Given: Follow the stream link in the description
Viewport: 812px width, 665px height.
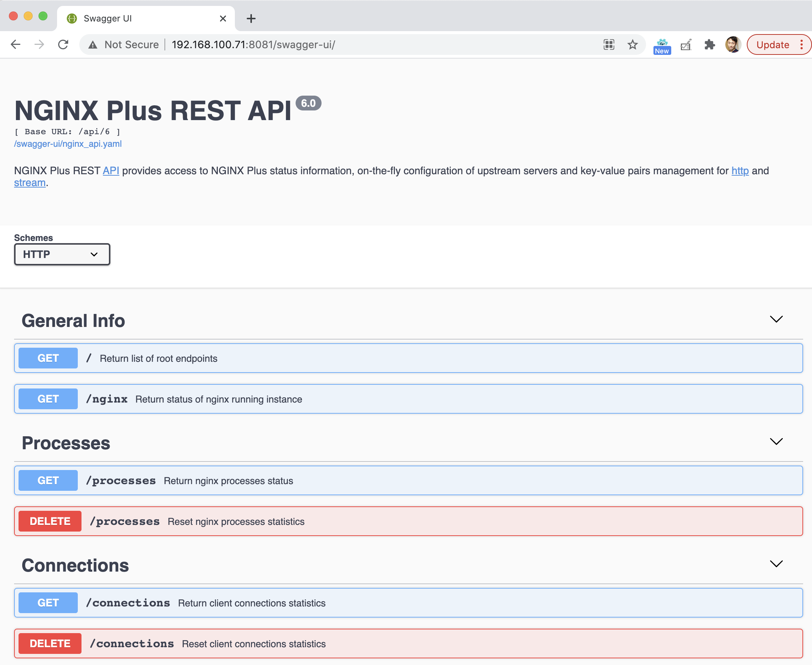Looking at the screenshot, I should (30, 183).
